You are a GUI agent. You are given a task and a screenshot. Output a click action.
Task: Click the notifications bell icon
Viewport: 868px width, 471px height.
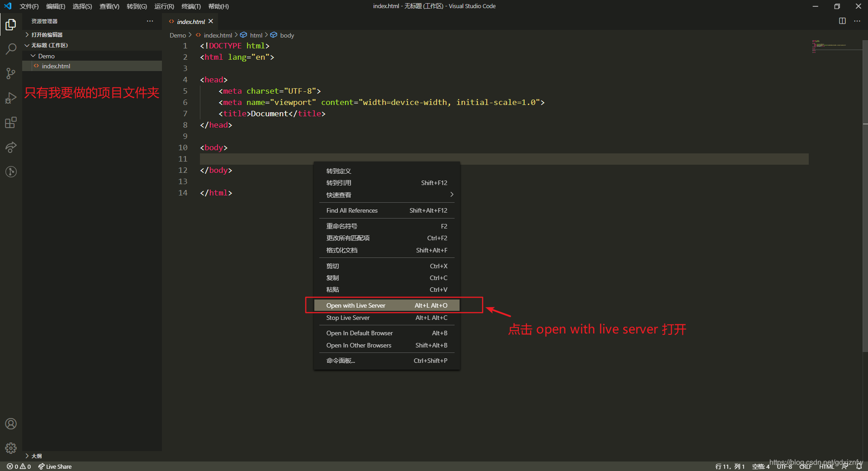(859, 466)
